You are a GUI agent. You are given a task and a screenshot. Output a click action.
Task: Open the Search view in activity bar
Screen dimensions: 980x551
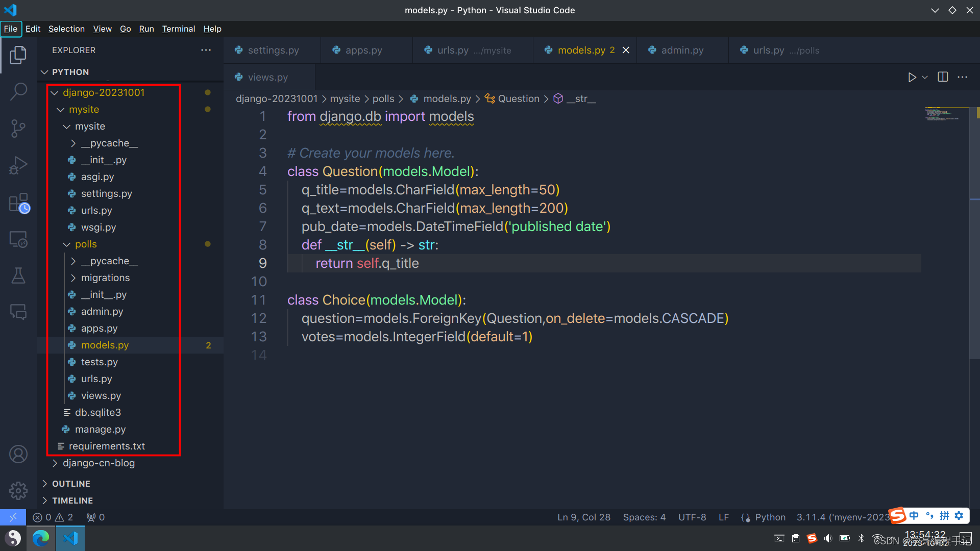point(18,92)
